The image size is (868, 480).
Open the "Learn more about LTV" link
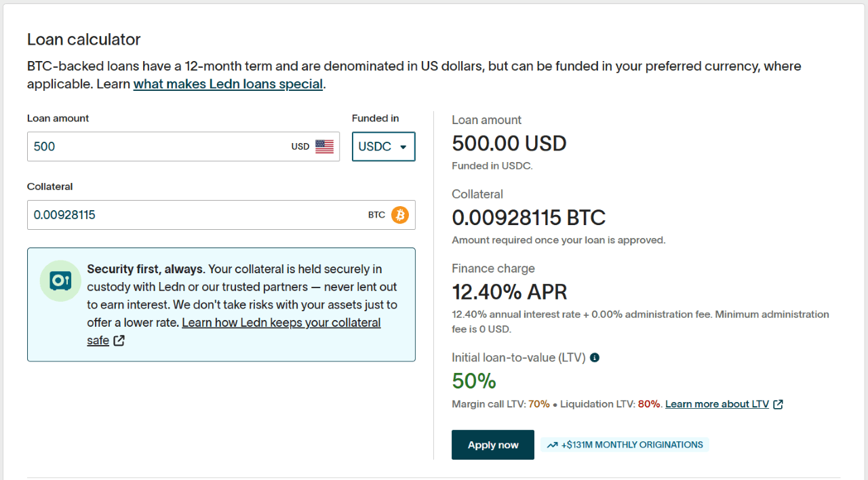click(717, 404)
